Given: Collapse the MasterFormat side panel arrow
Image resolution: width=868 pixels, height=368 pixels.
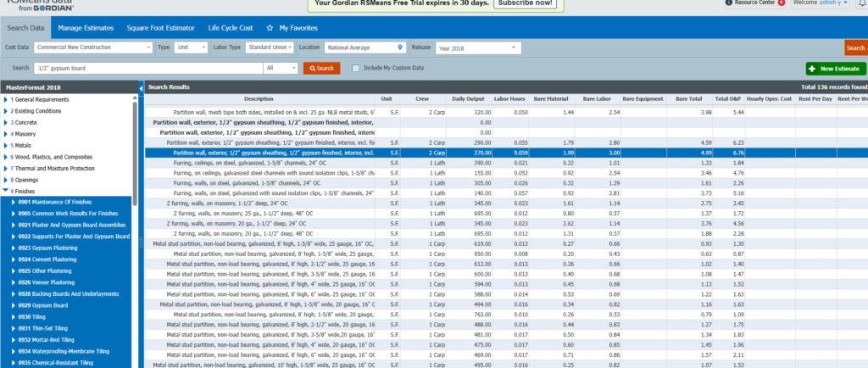Looking at the screenshot, I should click(x=141, y=87).
